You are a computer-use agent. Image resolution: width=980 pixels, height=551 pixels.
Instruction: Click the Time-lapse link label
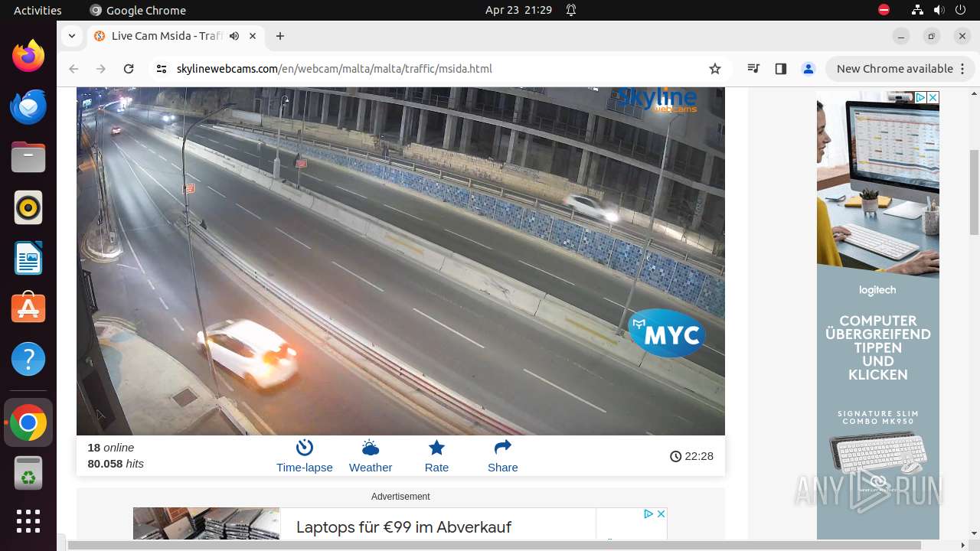point(305,468)
